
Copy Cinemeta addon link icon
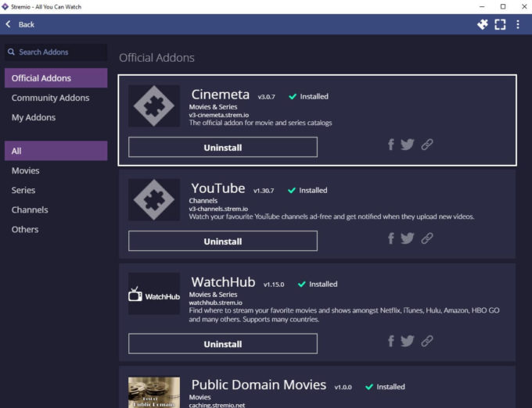[427, 145]
